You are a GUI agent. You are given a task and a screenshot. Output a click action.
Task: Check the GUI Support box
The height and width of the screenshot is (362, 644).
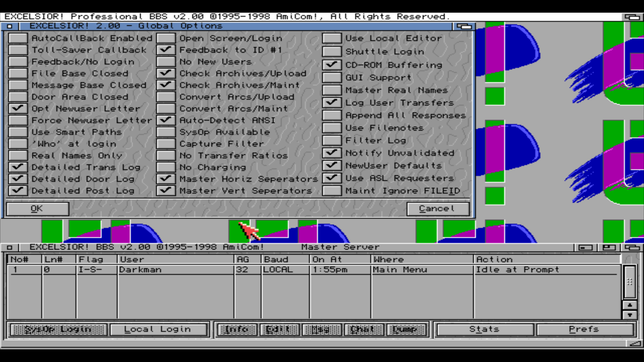332,77
